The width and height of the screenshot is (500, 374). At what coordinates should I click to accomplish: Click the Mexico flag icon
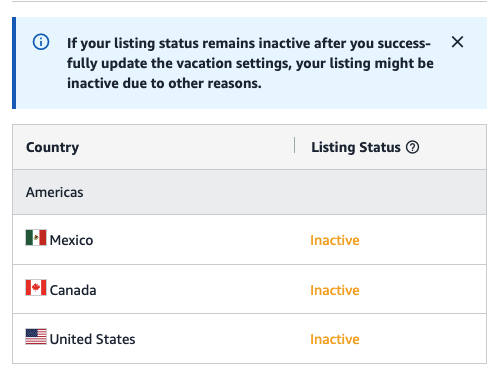[x=36, y=238]
